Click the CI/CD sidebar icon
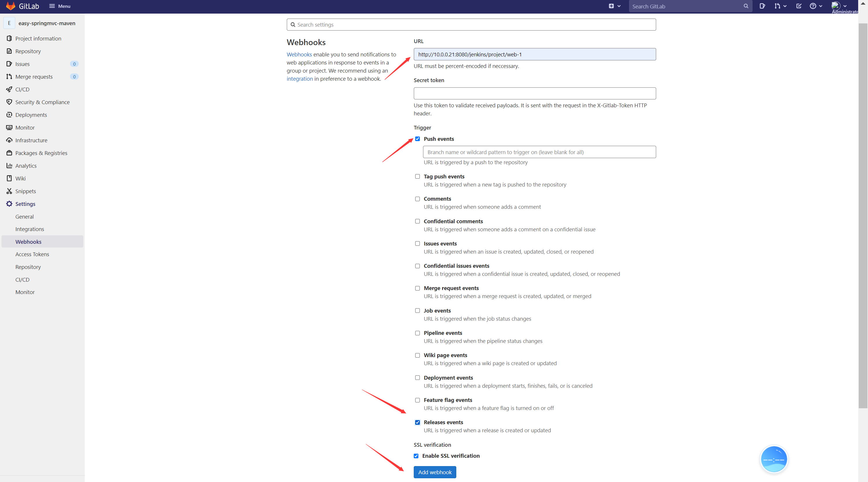The image size is (868, 482). 10,89
